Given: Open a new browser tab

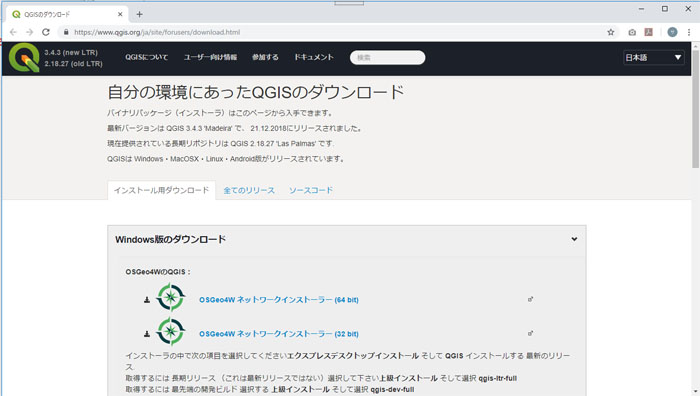Looking at the screenshot, I should pos(139,14).
